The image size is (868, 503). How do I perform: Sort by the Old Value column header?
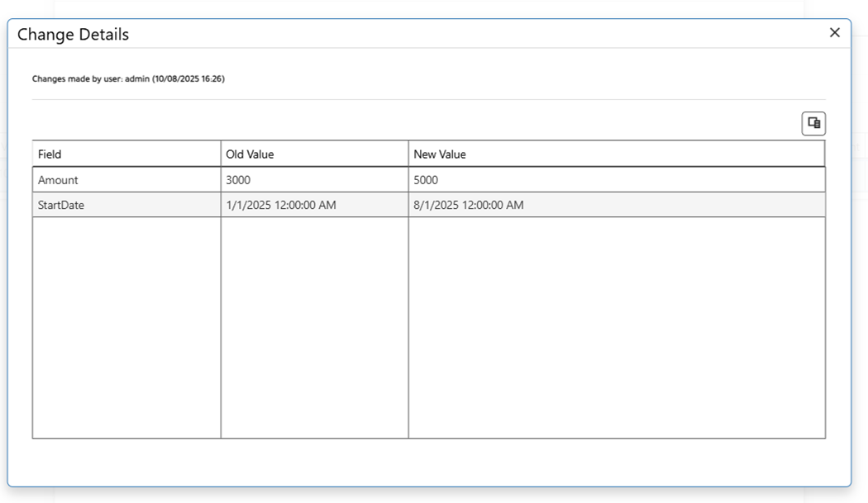[x=250, y=154]
